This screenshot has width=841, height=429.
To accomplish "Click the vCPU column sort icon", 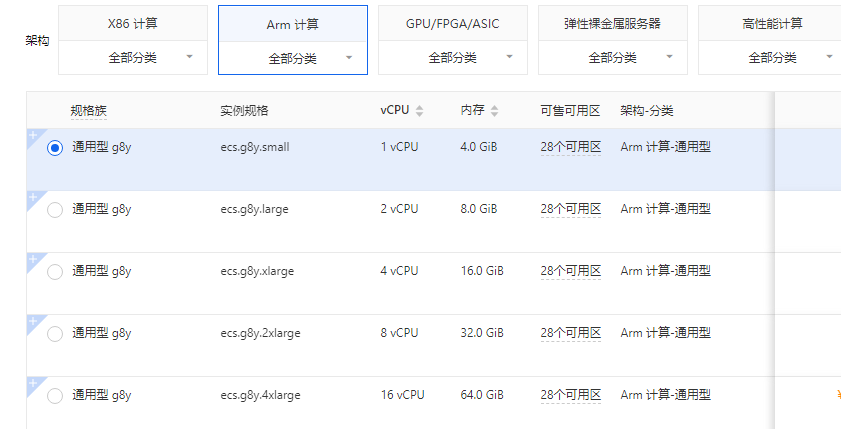I will pyautogui.click(x=420, y=111).
